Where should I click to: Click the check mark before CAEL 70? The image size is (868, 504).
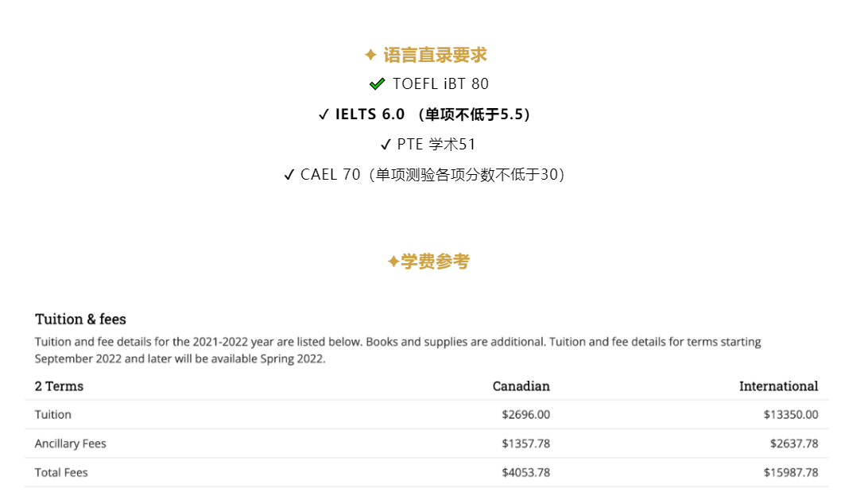289,176
